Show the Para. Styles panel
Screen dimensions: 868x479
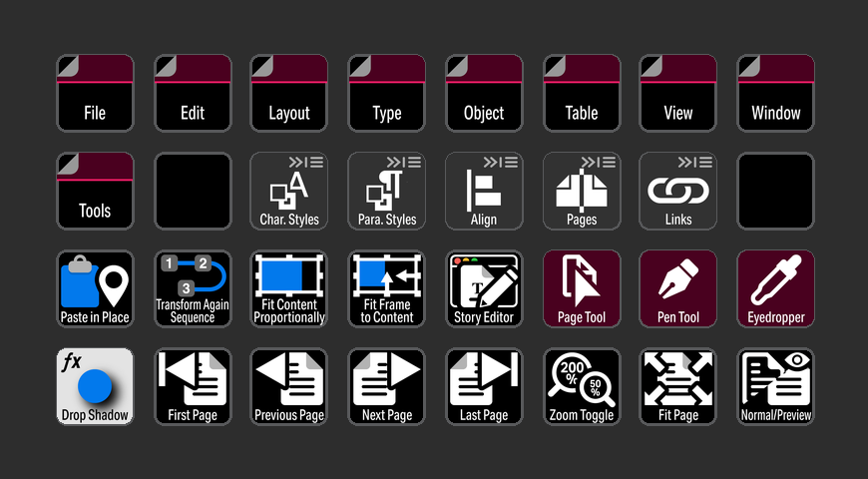tap(387, 191)
